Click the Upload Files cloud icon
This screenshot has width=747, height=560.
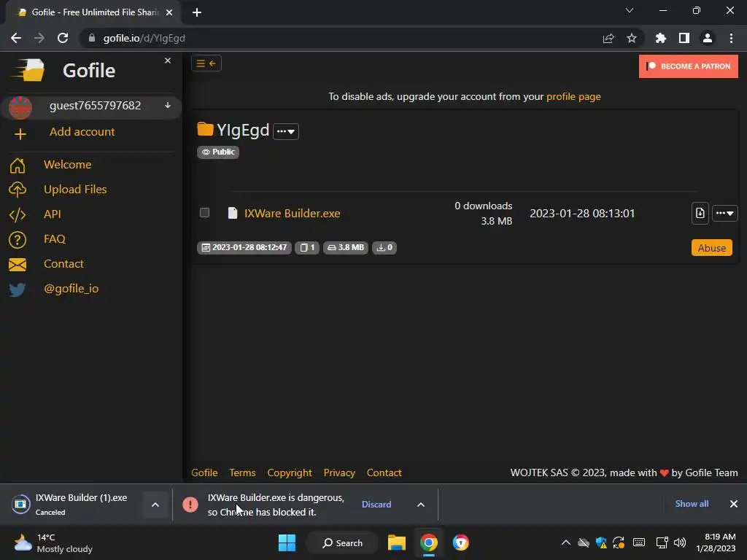coord(18,190)
